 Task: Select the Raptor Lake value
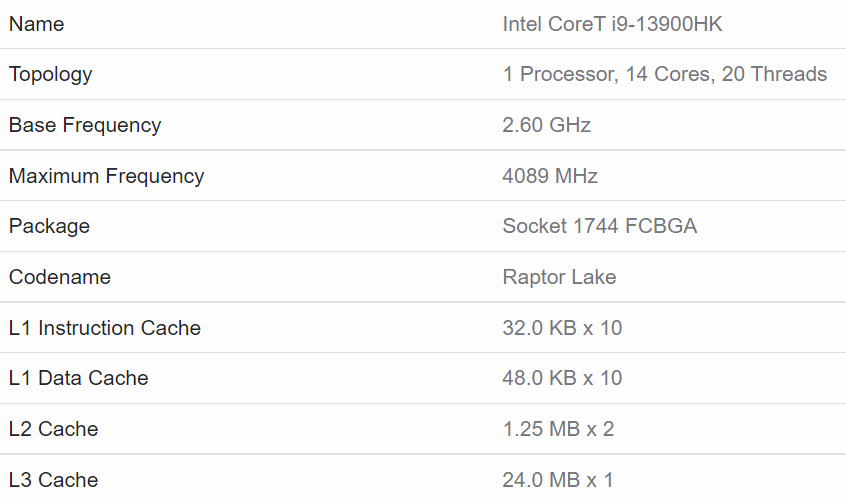[560, 277]
